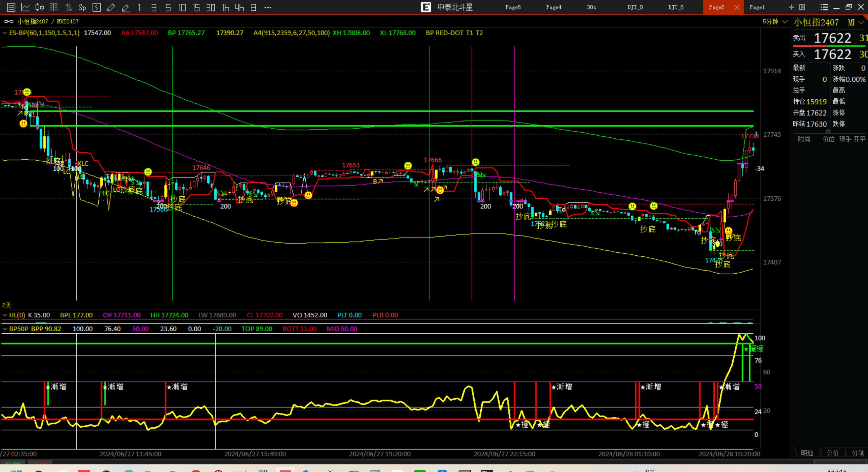Switch to Page5 tab
868x472 pixels.
513,7
